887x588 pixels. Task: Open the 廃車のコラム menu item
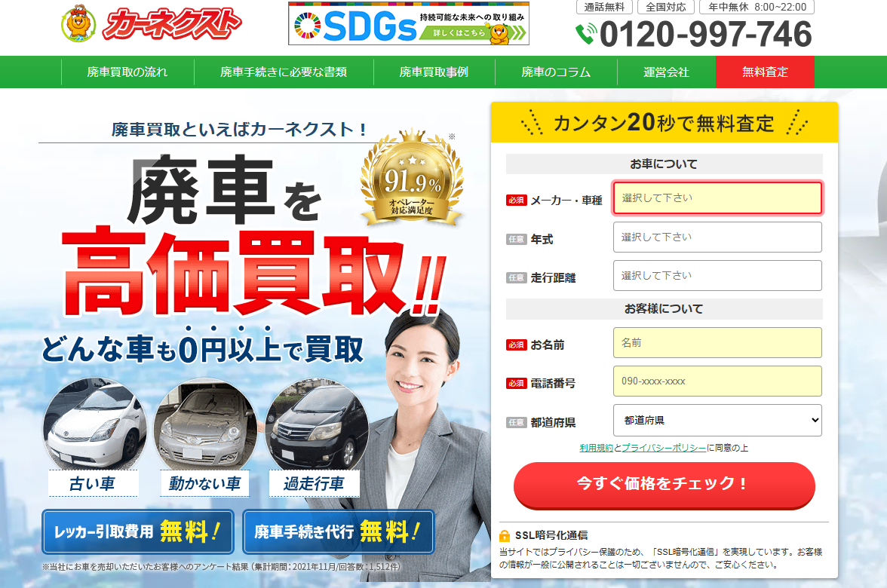point(556,72)
